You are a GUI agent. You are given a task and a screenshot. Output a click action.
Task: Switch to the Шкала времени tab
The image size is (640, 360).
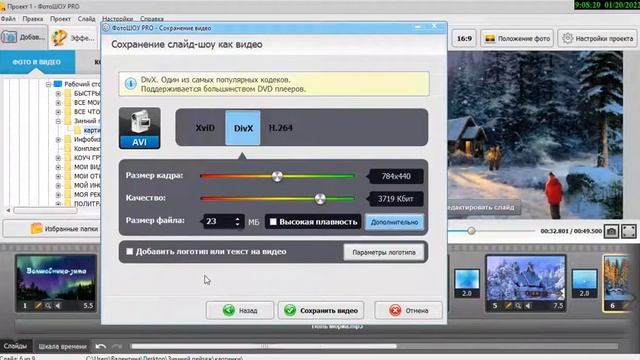(62, 347)
